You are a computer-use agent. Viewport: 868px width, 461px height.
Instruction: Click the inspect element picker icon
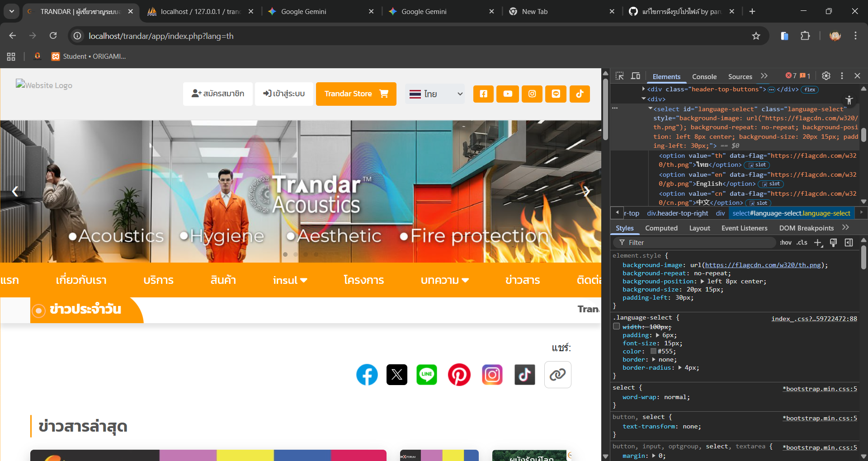point(620,76)
